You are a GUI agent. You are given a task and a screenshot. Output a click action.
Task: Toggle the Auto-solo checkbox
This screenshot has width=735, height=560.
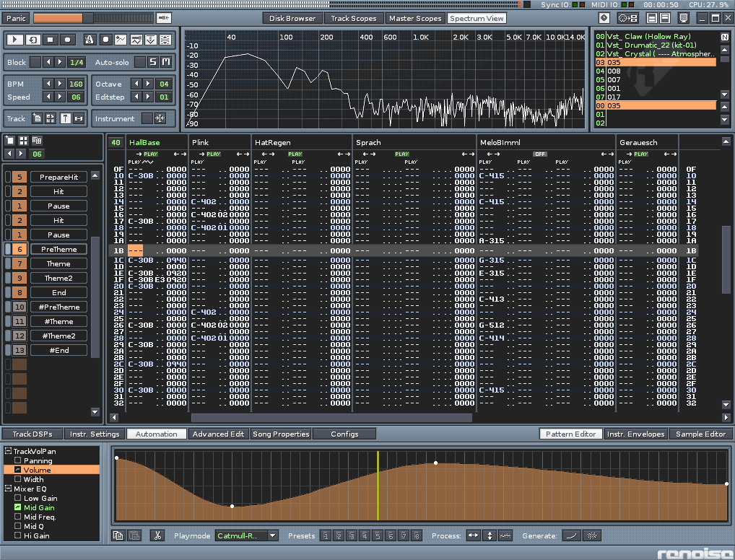click(x=140, y=62)
